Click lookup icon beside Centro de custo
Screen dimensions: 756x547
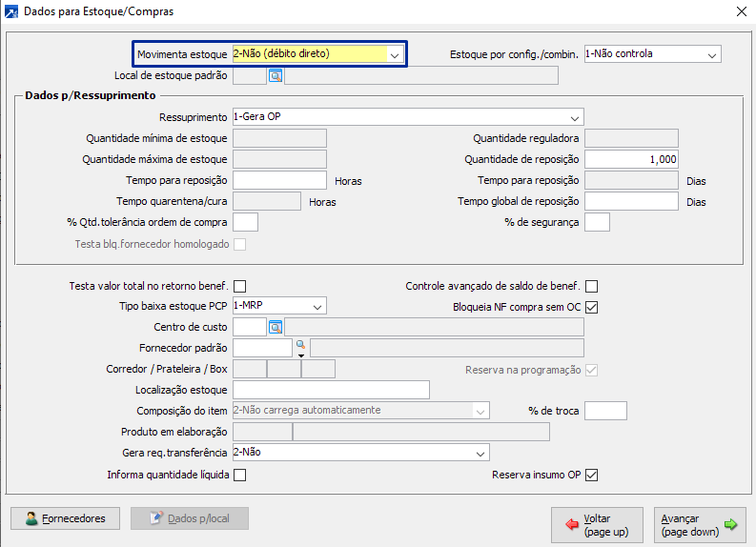276,327
